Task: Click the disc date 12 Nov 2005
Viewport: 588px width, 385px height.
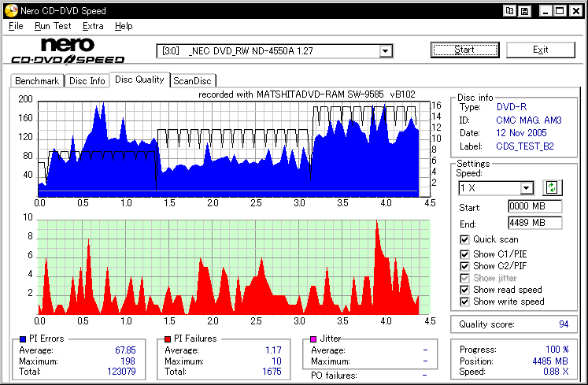Action: [521, 133]
